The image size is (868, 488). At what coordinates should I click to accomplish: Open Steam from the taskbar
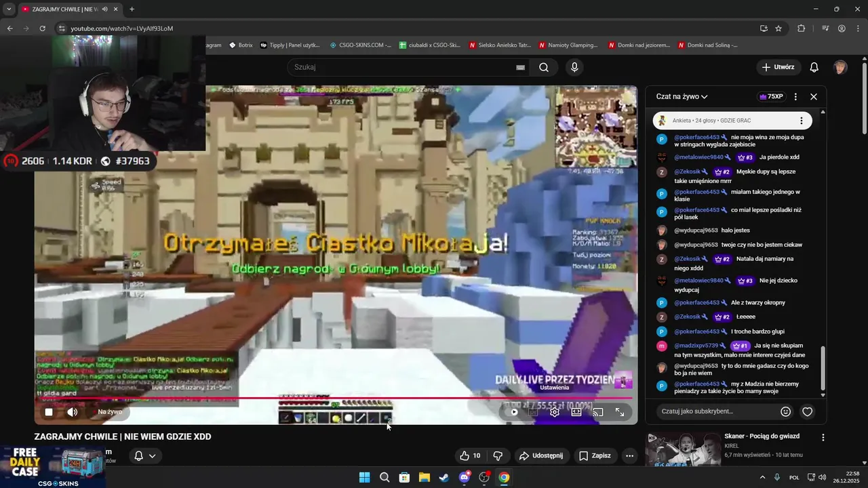click(x=444, y=477)
